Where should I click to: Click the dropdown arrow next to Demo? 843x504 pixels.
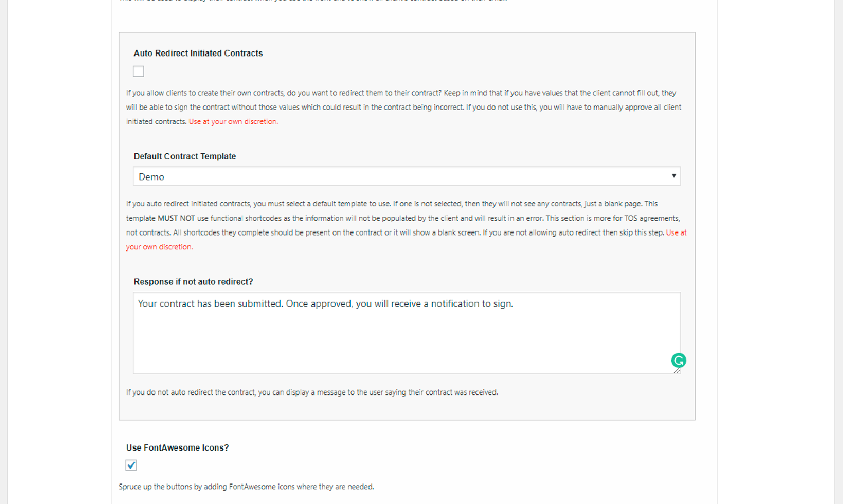tap(674, 176)
